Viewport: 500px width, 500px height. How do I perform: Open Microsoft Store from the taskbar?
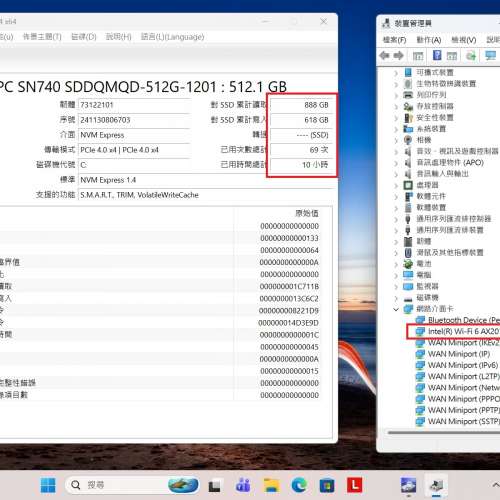327,485
